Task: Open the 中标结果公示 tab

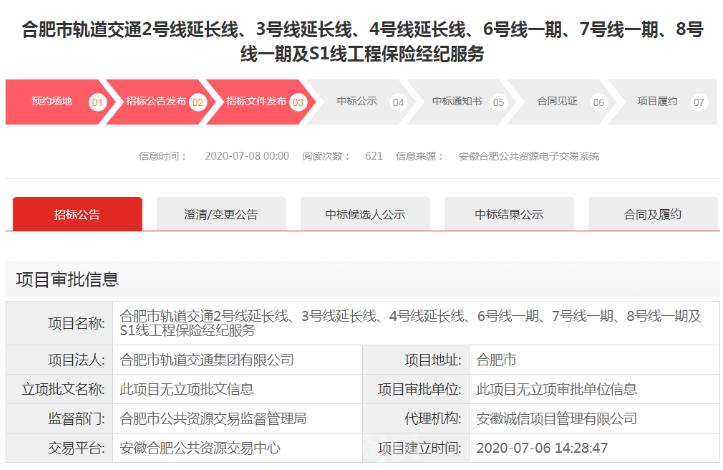Action: [x=509, y=214]
